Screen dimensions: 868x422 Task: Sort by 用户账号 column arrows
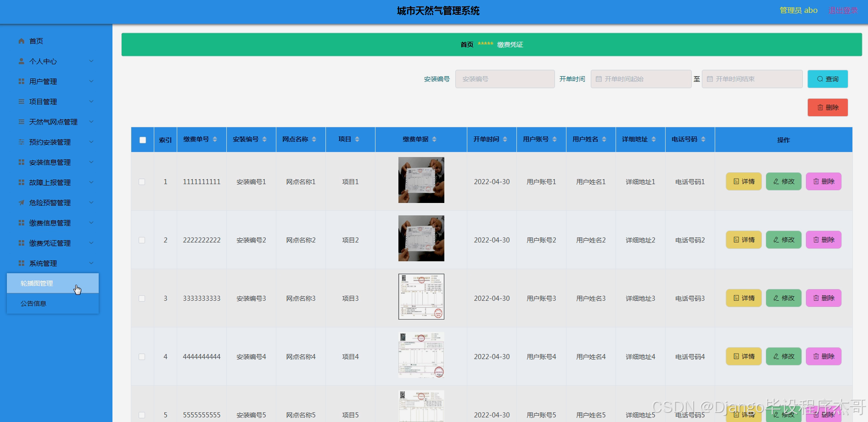coord(554,139)
